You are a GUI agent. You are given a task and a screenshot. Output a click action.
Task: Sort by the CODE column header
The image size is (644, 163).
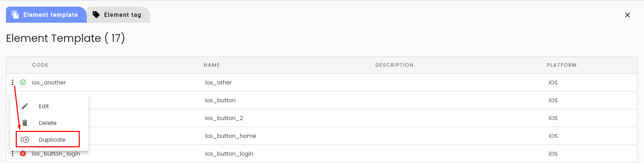click(x=40, y=65)
